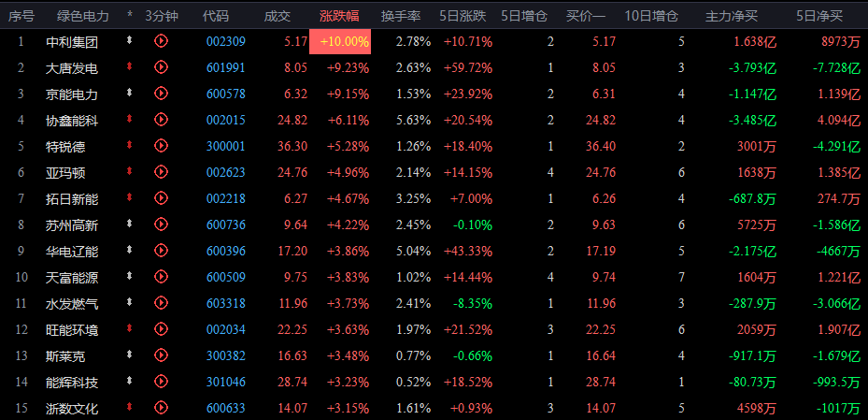Open 3-minute play icon for 亚玛顿

(x=161, y=172)
